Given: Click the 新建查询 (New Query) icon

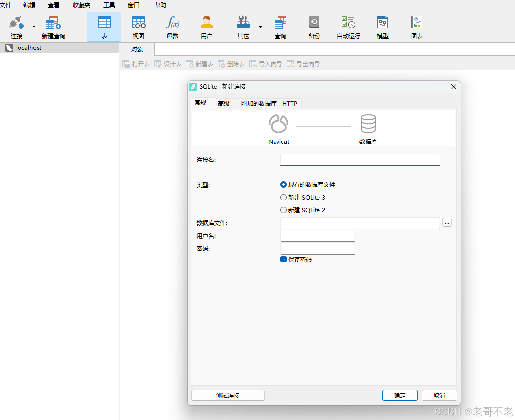Looking at the screenshot, I should [53, 22].
